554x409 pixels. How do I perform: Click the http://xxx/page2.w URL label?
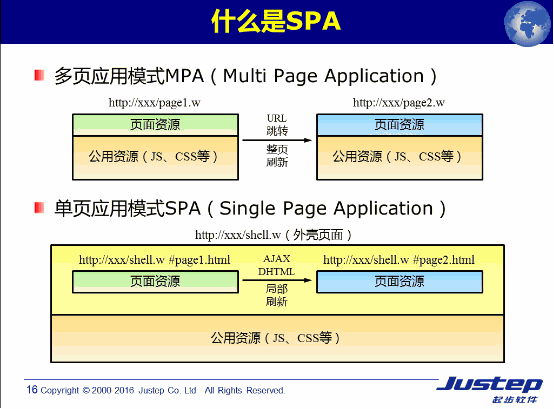coord(399,103)
